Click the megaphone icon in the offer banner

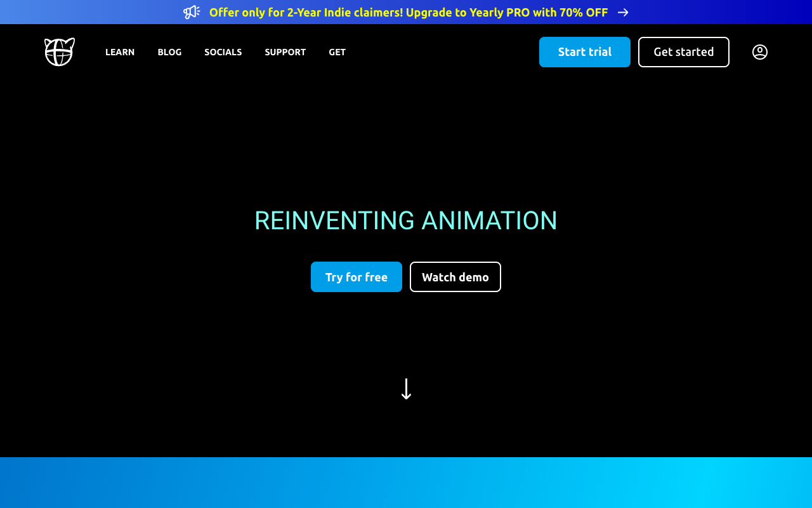[192, 12]
